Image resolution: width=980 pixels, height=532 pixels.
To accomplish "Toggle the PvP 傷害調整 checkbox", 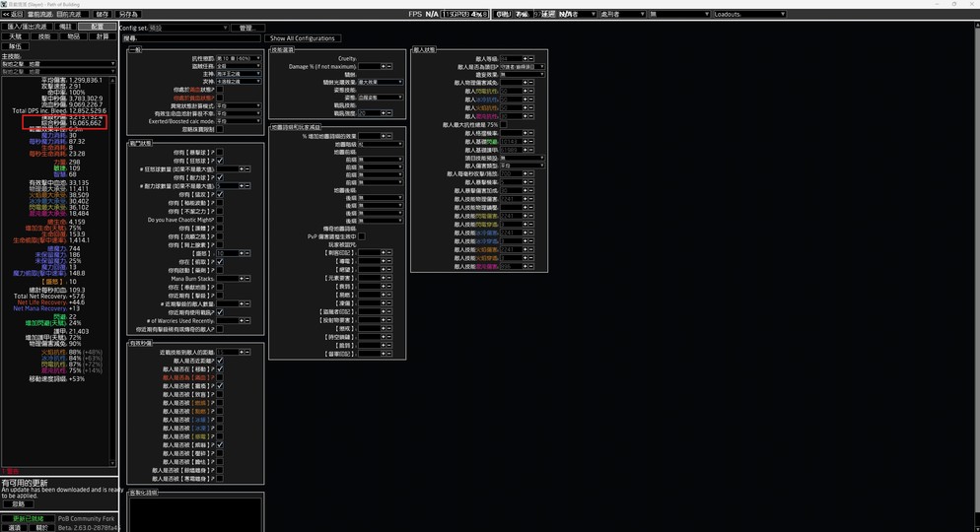I will point(362,236).
